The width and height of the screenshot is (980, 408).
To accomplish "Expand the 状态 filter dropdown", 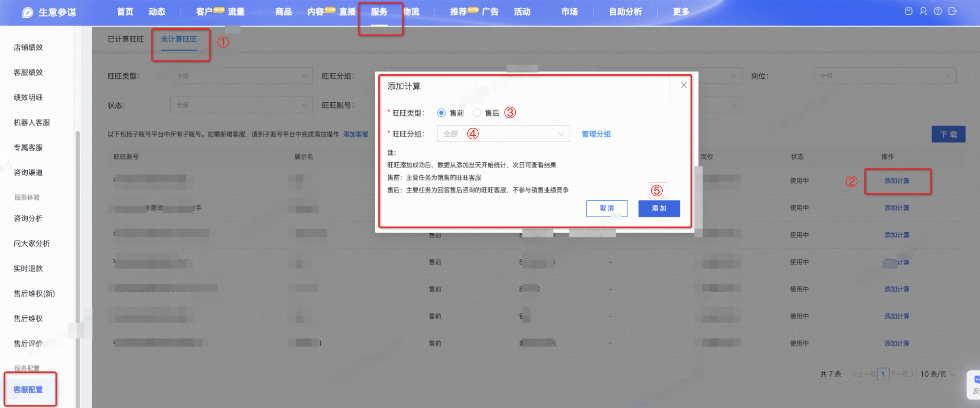I will click(241, 105).
